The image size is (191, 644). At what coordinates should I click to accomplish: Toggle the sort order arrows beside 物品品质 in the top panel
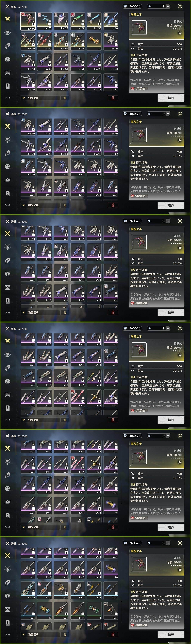(65, 98)
